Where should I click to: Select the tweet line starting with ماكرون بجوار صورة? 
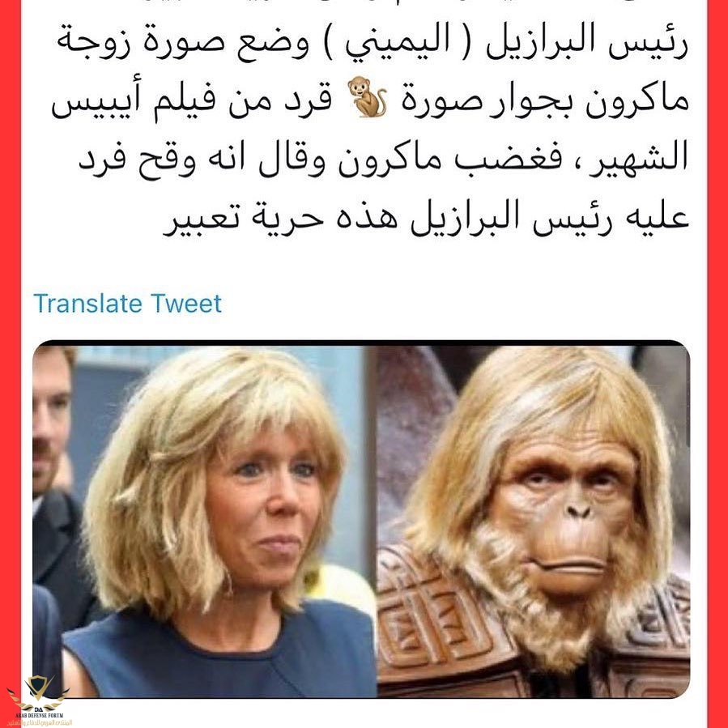369,100
